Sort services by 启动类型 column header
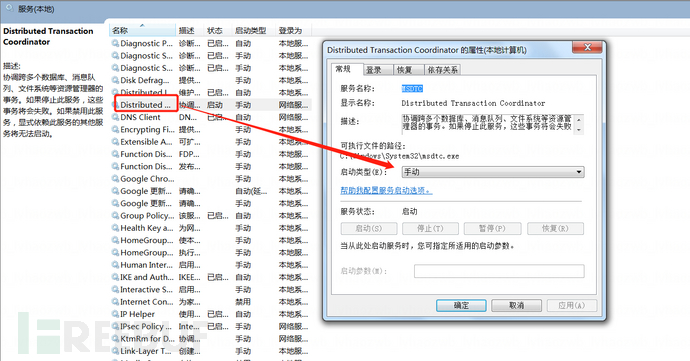690x361 pixels. coord(253,30)
